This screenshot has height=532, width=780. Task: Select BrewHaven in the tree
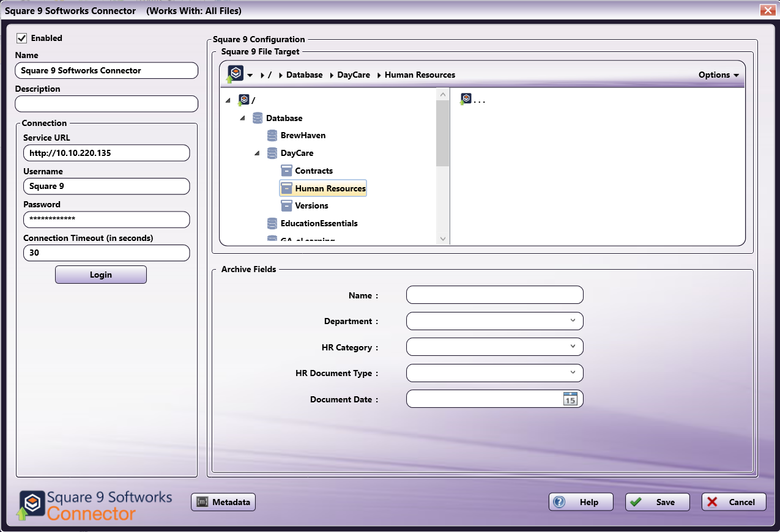(303, 136)
